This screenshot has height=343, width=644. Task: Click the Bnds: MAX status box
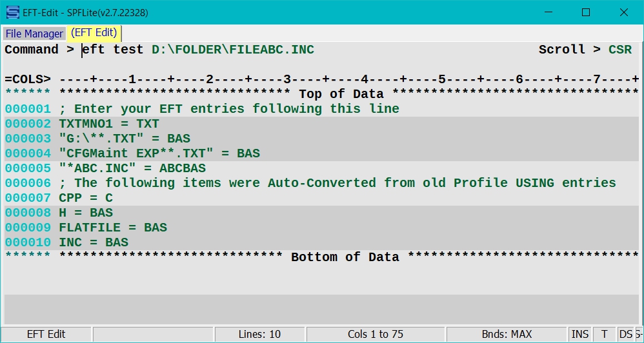pos(507,335)
